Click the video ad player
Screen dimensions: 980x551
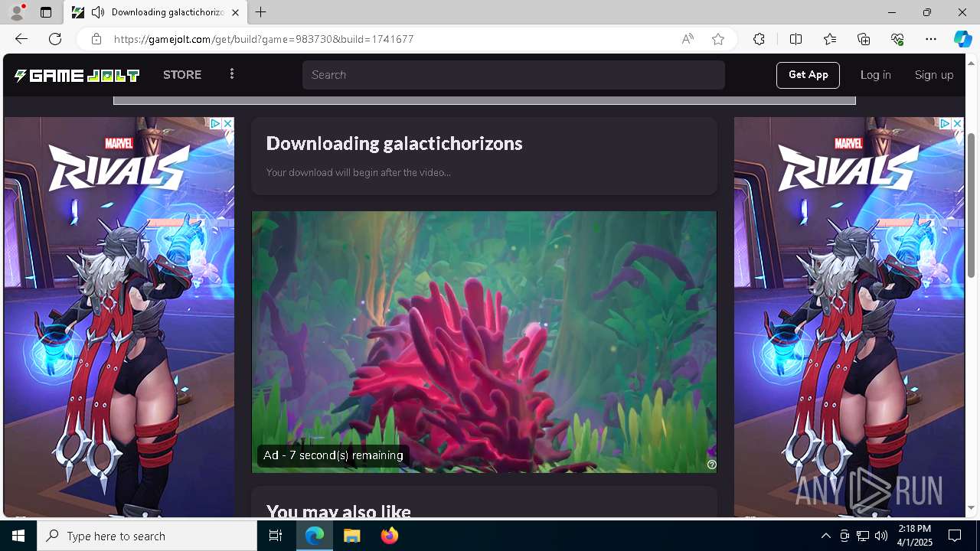point(484,341)
